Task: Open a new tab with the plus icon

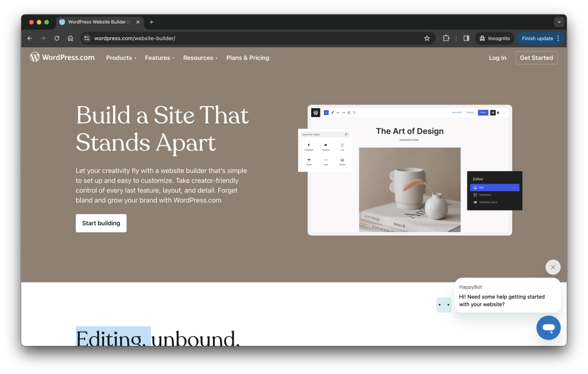Action: click(152, 22)
